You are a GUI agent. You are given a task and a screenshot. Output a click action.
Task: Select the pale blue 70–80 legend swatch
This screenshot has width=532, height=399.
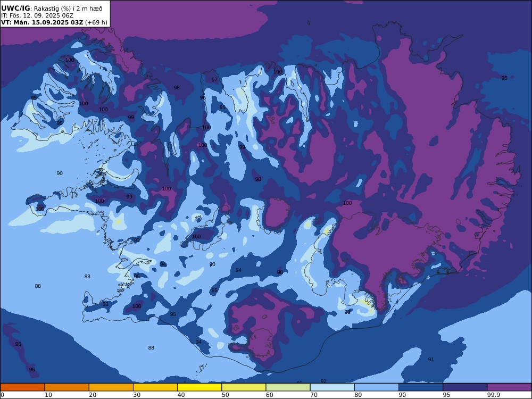click(332, 387)
